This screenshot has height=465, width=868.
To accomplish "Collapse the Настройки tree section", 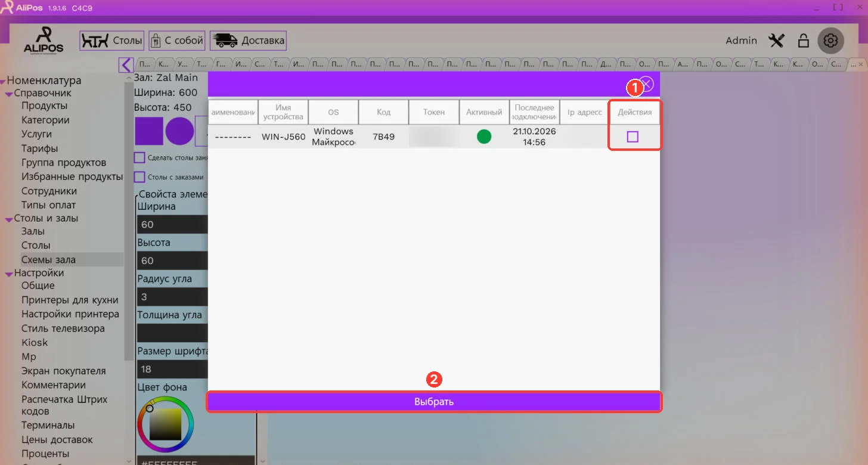I will click(x=10, y=274).
